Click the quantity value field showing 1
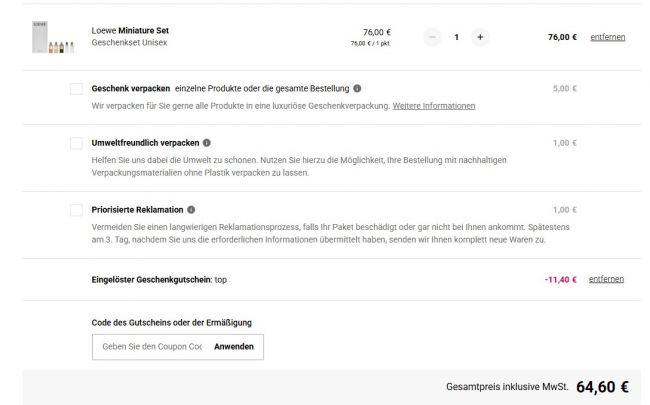Viewport: 650px width, 405px height. tap(456, 37)
